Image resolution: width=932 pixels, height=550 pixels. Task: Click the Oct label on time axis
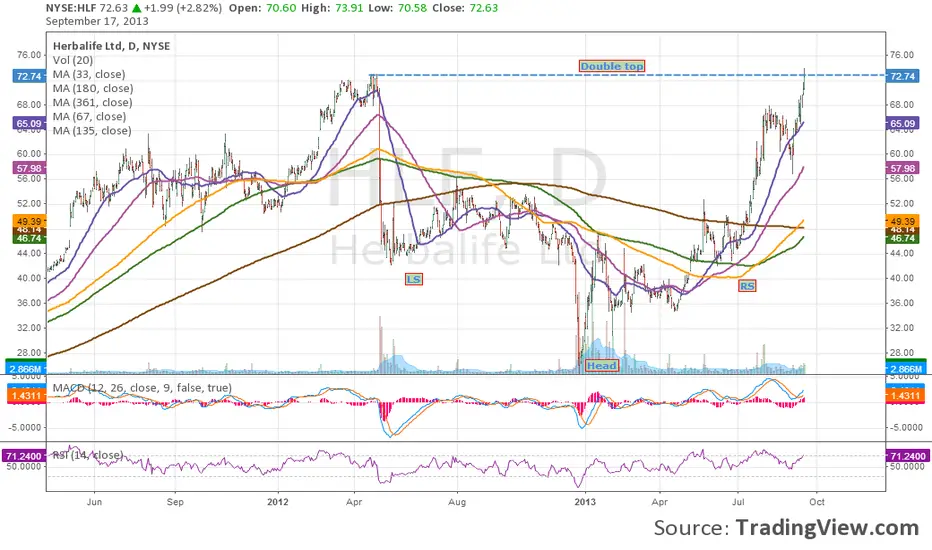(817, 502)
